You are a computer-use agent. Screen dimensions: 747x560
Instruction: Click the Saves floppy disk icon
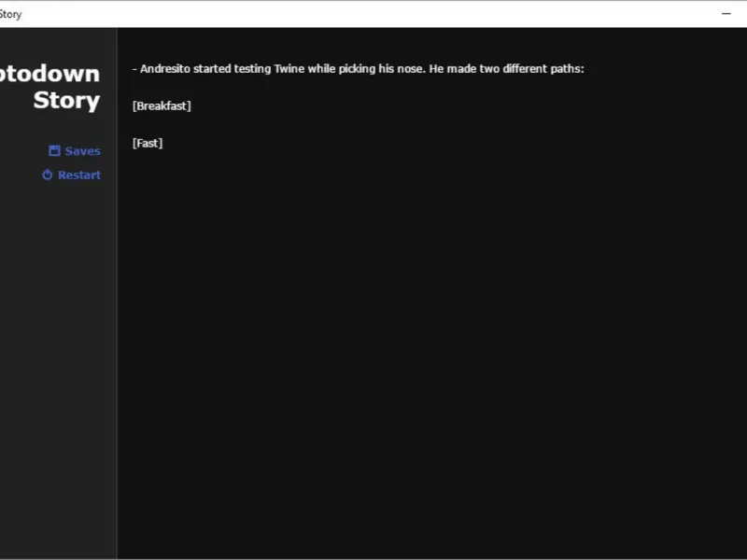[x=54, y=151]
